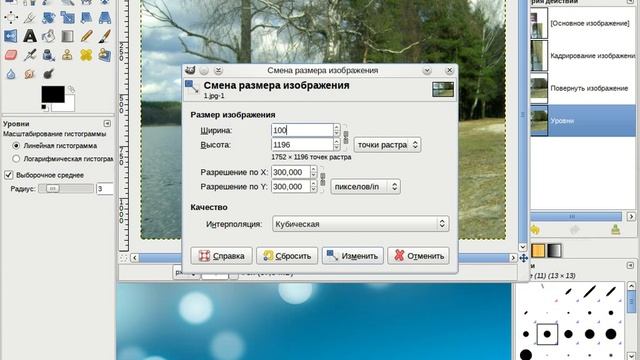Click the Ширина width input field
Screen dimensions: 640x360
302,130
